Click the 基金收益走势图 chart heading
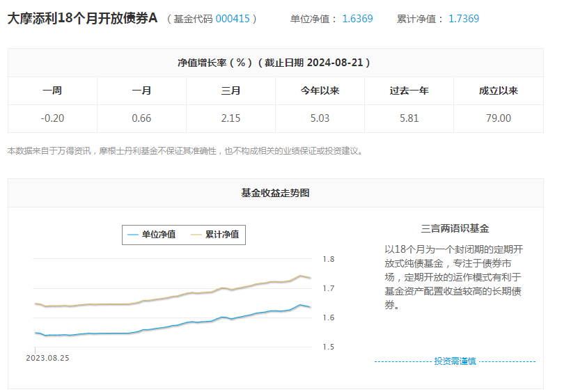This screenshot has width=571, height=392. click(275, 193)
